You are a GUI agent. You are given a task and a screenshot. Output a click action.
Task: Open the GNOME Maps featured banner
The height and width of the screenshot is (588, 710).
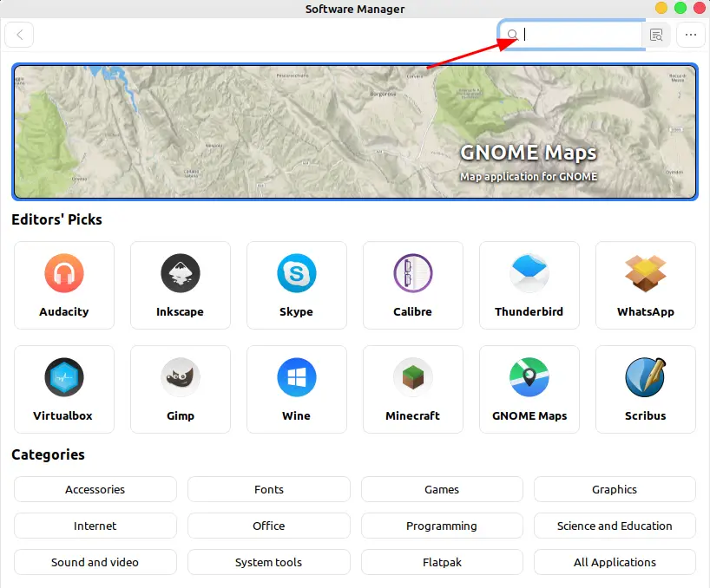355,132
